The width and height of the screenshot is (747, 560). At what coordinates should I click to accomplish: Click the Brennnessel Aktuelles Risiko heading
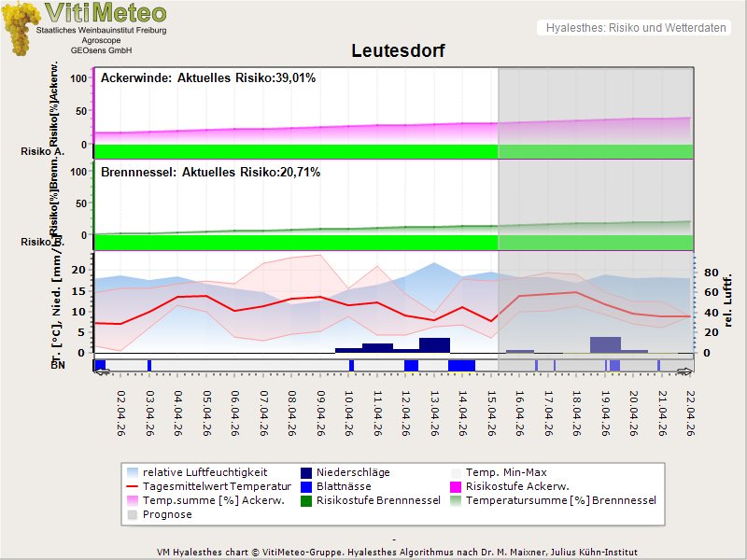(x=210, y=173)
